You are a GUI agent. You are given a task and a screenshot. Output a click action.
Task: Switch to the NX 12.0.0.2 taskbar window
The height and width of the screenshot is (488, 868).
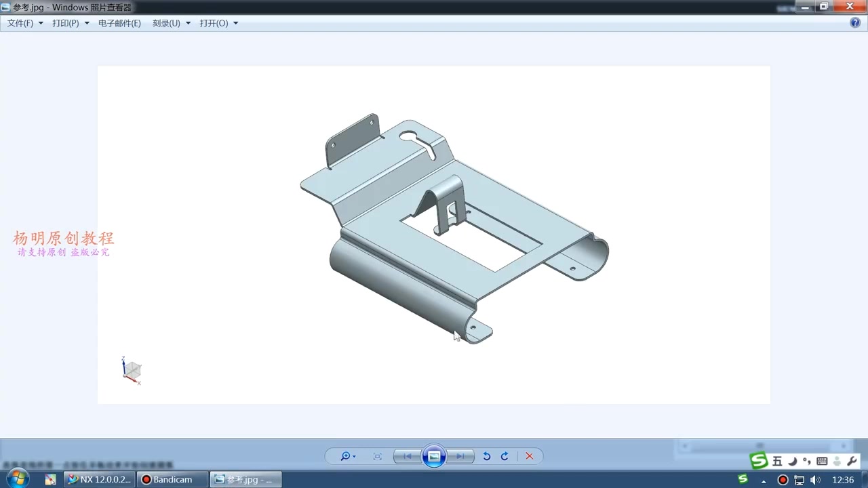(99, 479)
